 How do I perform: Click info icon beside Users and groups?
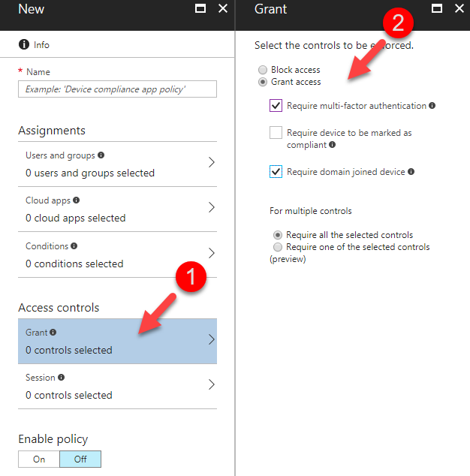[101, 155]
